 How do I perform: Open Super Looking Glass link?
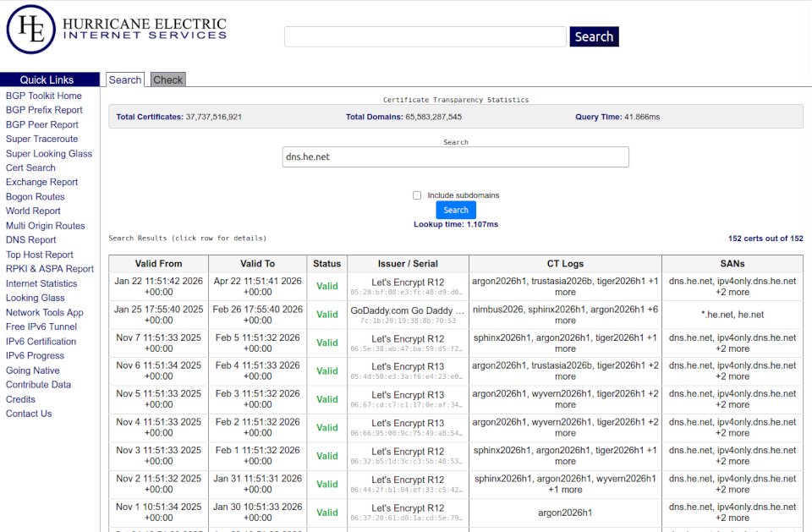[x=49, y=154]
